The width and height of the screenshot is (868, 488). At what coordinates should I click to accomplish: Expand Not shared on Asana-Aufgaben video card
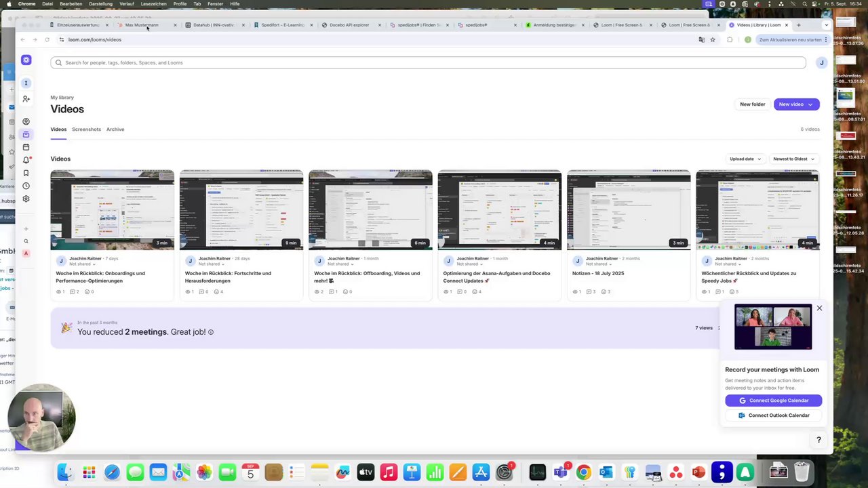coord(469,264)
